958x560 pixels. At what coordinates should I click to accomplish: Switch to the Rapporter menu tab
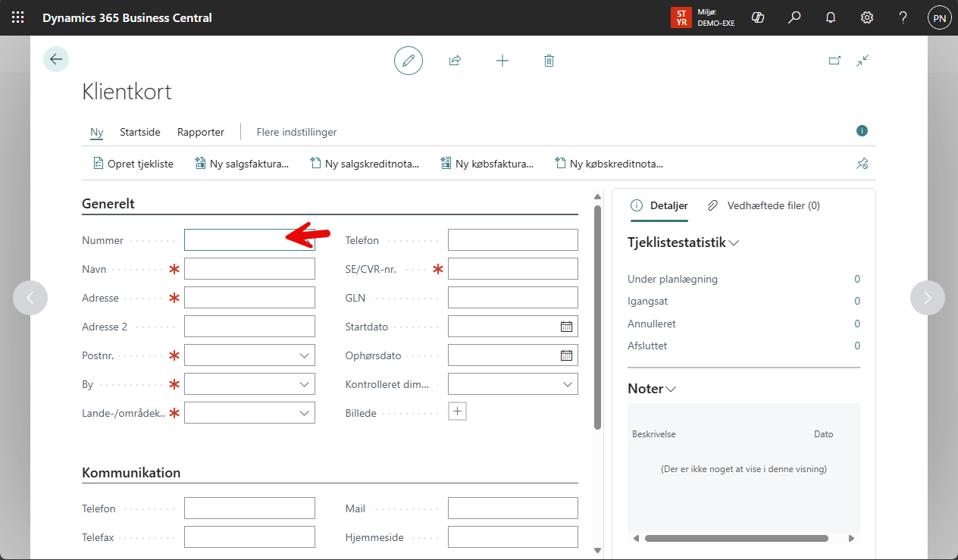201,132
